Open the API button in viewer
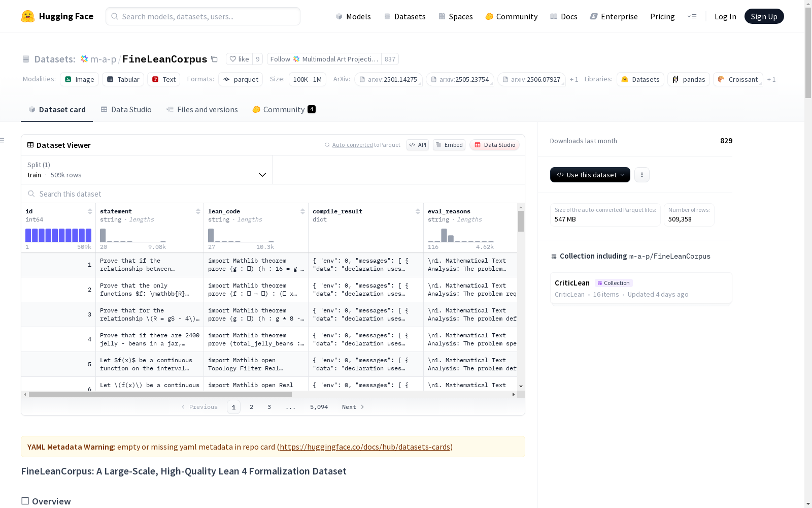Image resolution: width=812 pixels, height=508 pixels. (418, 145)
